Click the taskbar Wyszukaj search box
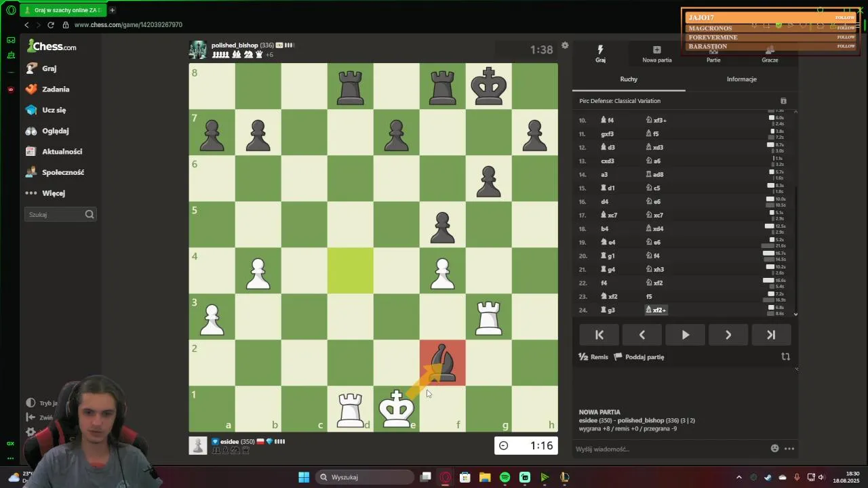Viewport: 868px width, 488px height. pyautogui.click(x=365, y=477)
